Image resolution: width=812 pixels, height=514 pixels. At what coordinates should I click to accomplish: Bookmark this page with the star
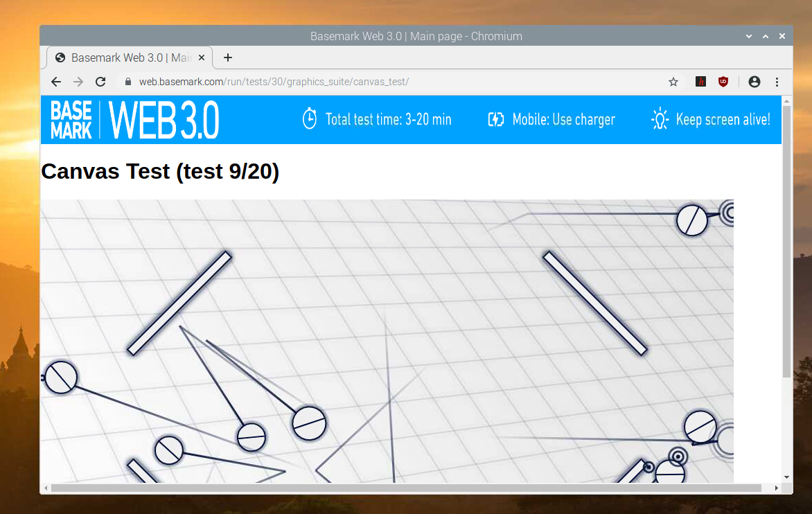673,82
